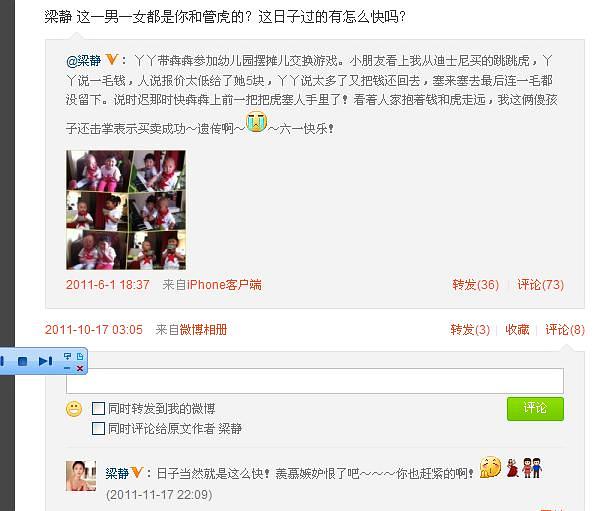Screen dimensions: 603x511
Task: Click the screen-arrow icon on floating toolbar
Action: (x=67, y=356)
